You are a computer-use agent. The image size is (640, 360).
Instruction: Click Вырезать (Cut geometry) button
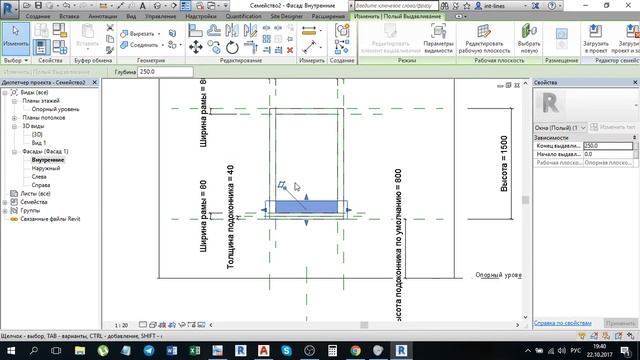(138, 34)
